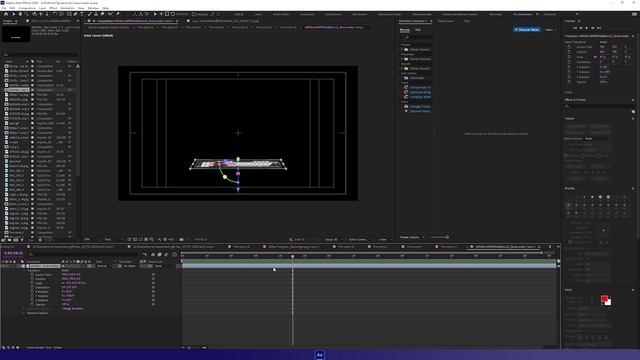Toggle Anchor Point stopwatch in timeline

coord(32,275)
